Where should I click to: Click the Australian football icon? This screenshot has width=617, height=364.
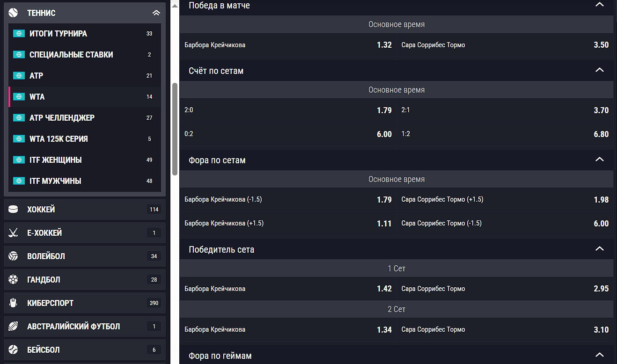click(x=13, y=326)
